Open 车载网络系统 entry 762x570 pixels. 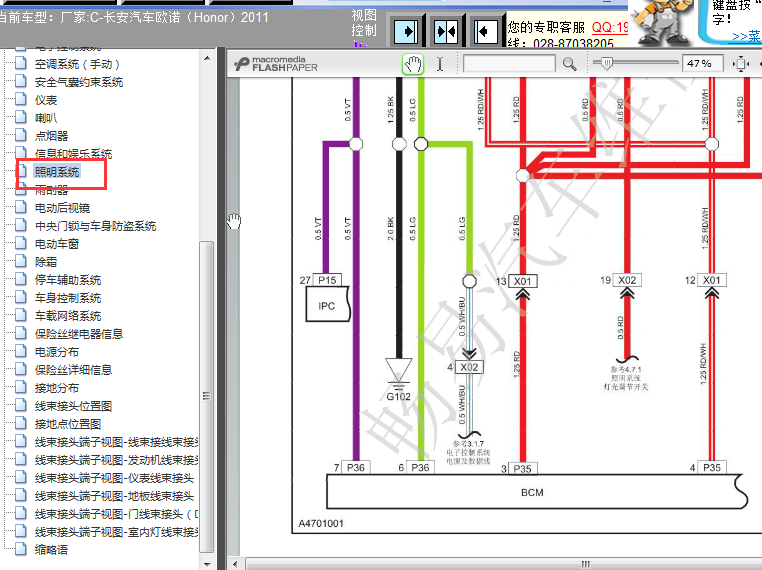(x=68, y=316)
